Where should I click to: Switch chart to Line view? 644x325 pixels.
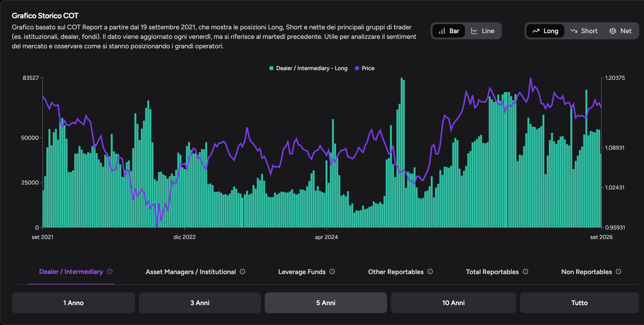click(x=483, y=31)
